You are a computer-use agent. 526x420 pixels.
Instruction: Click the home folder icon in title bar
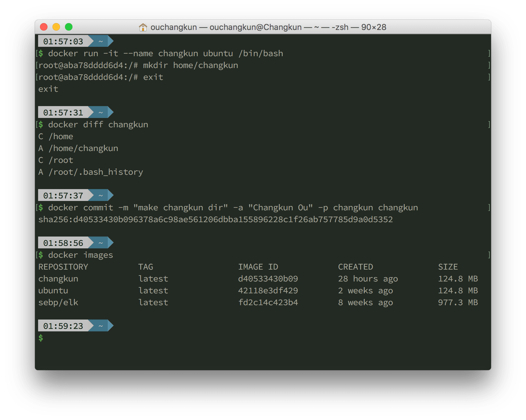click(143, 27)
